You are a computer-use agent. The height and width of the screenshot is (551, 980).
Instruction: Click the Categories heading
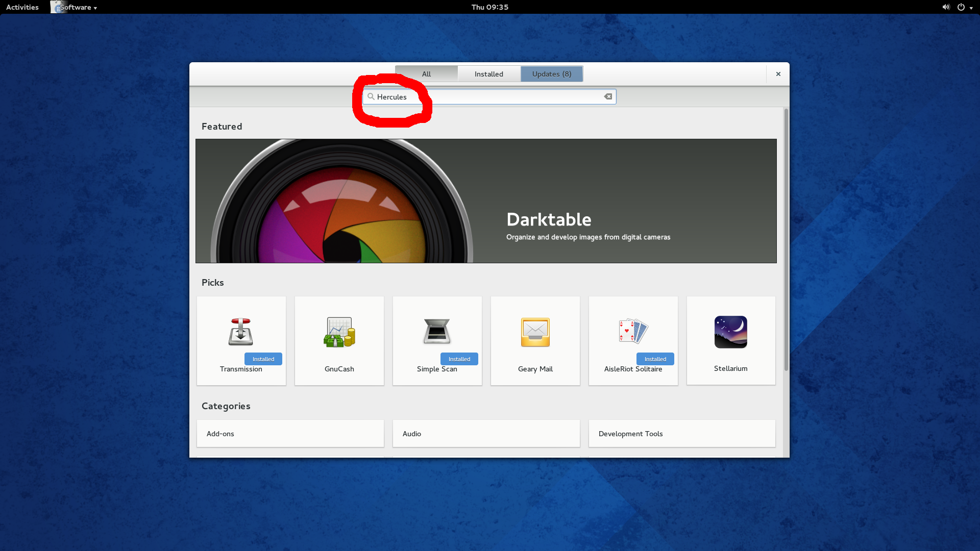[x=226, y=406]
